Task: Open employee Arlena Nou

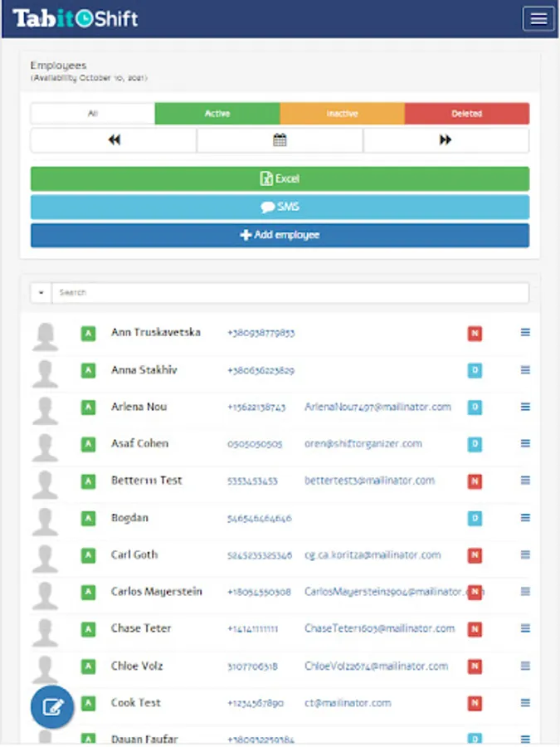Action: [139, 407]
